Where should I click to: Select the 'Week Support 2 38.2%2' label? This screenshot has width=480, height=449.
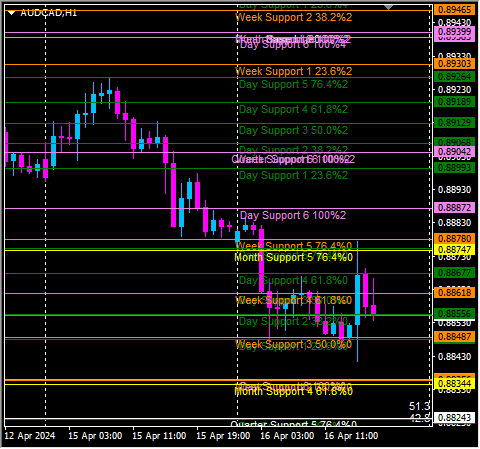point(294,17)
